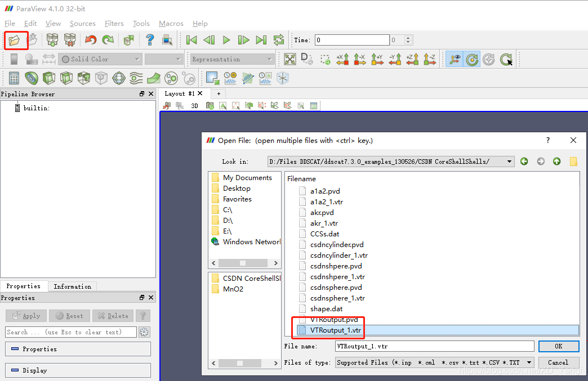Viewport: 588px width, 381px height.
Task: Open the File menu
Action: 10,24
